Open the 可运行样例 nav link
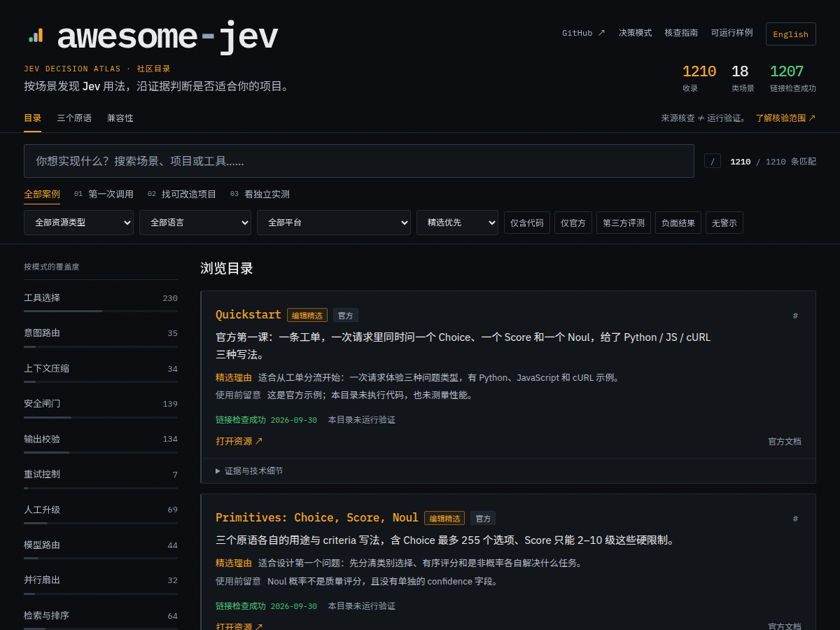The height and width of the screenshot is (630, 840). click(x=731, y=33)
